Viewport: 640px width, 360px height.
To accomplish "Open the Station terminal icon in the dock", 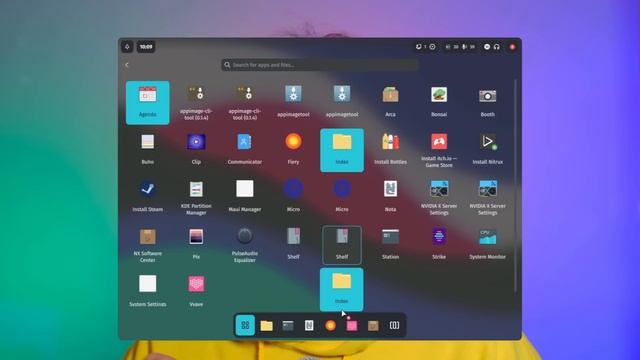I will 288,325.
